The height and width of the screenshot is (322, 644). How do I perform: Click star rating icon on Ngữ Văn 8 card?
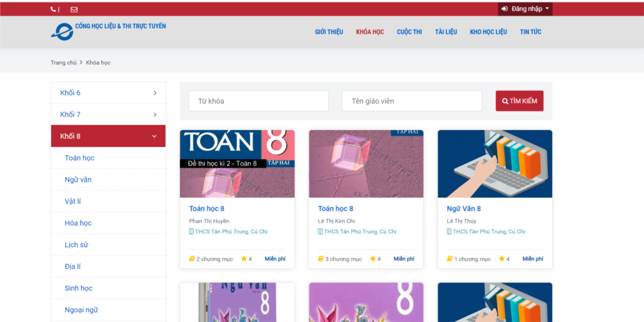[x=501, y=259]
